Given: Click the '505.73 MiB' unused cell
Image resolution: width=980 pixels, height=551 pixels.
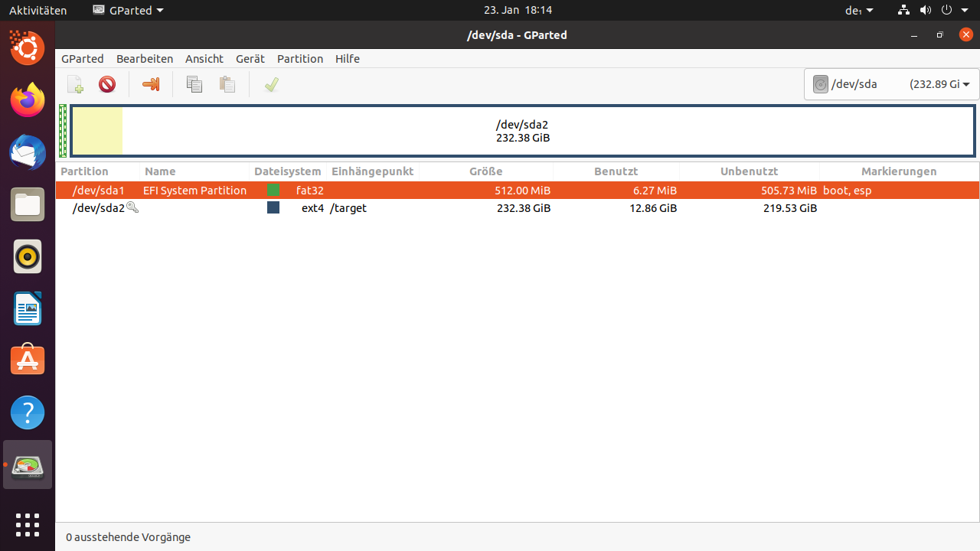Looking at the screenshot, I should 789,190.
